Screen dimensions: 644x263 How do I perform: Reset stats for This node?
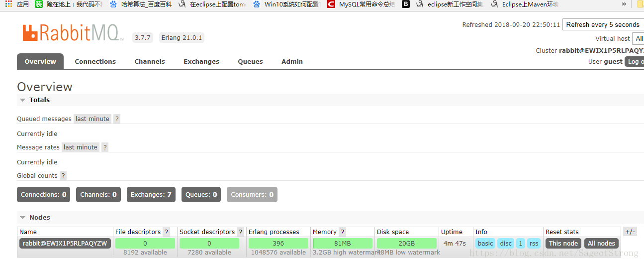point(563,243)
